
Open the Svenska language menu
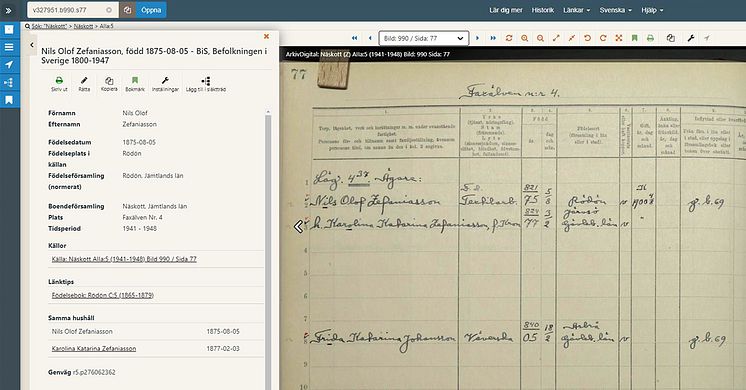pos(615,10)
